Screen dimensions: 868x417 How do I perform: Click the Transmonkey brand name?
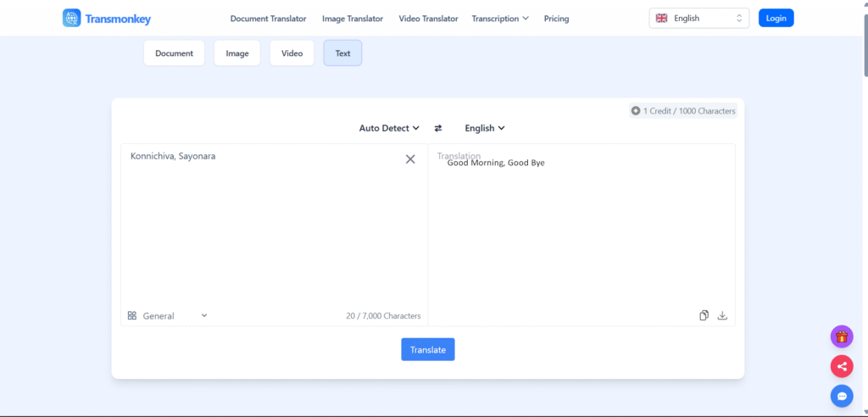[x=118, y=19]
